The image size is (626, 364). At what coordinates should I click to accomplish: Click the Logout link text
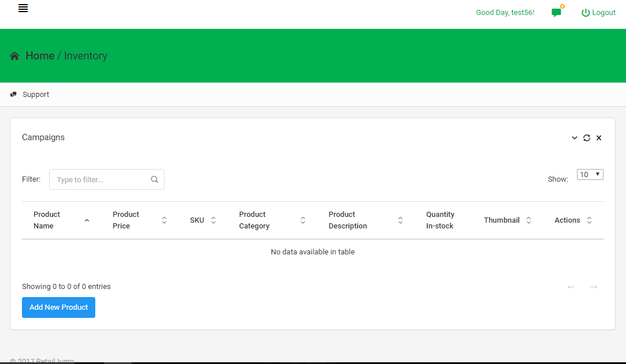click(603, 13)
